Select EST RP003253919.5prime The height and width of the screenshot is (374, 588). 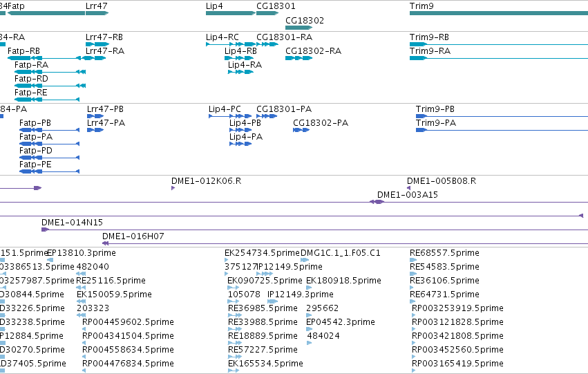coord(414,315)
